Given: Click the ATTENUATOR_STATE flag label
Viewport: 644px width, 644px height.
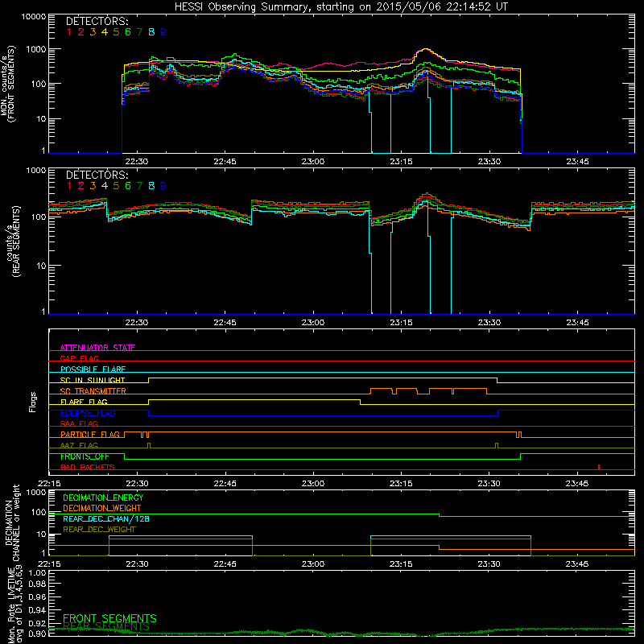Looking at the screenshot, I should click(97, 348).
